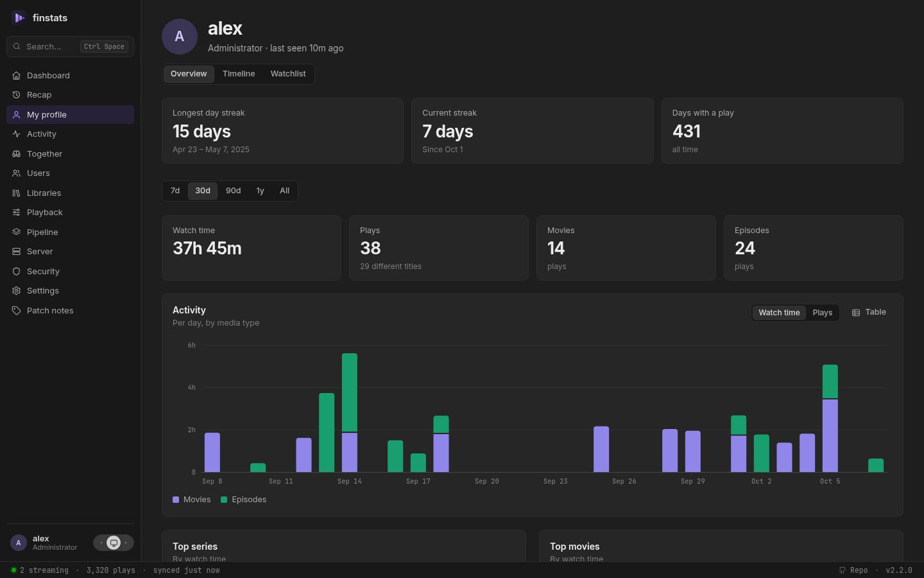The image size is (924, 578).
Task: Select the 90d time range
Action: point(234,191)
